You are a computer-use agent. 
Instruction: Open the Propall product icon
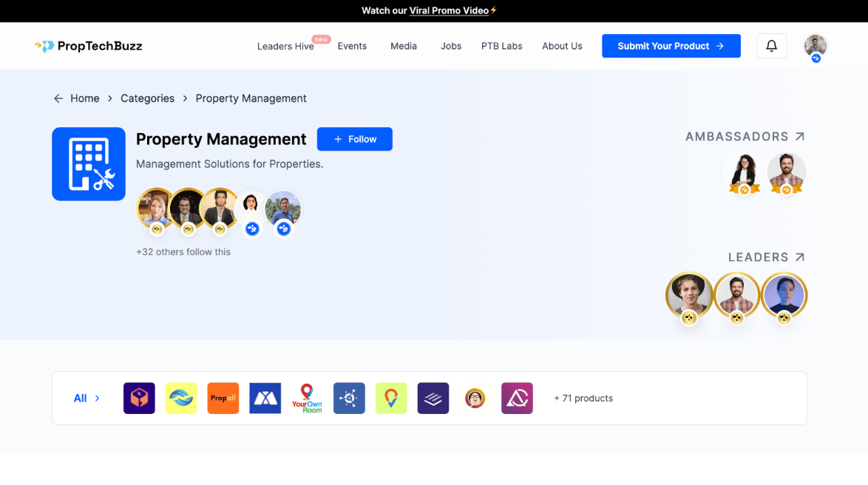click(x=223, y=398)
